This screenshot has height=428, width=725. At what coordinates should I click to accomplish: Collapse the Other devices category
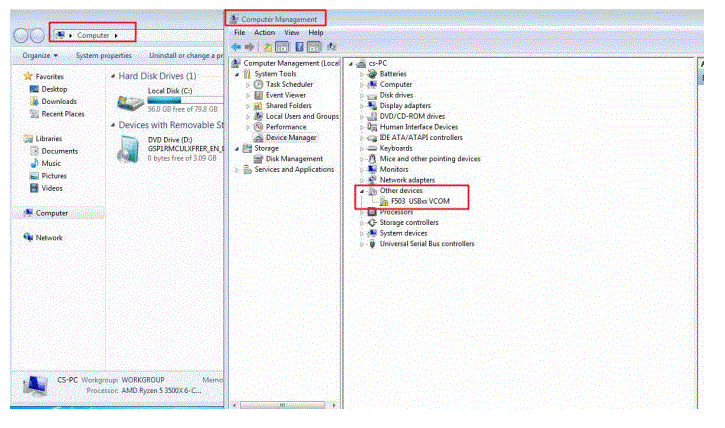coord(362,191)
